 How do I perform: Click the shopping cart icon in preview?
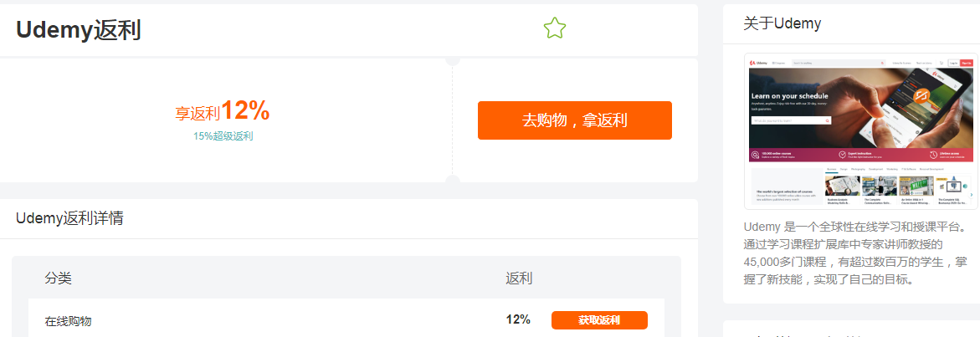[941, 63]
